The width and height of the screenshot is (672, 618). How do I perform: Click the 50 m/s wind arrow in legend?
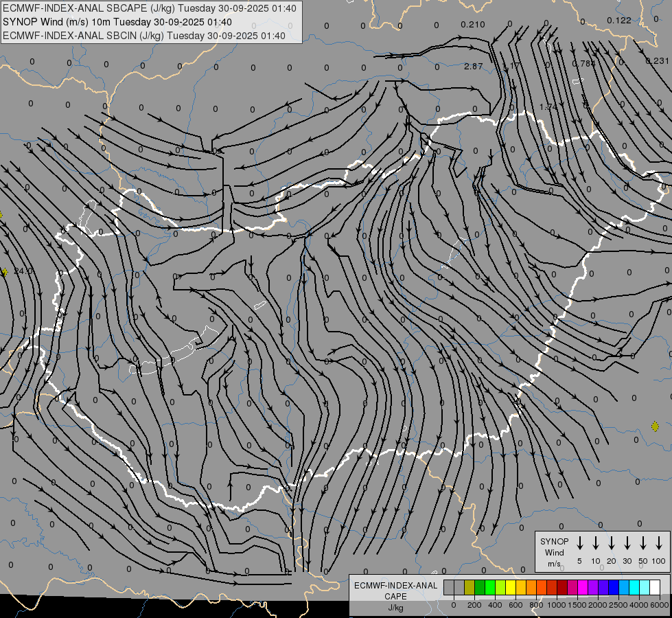click(x=643, y=543)
